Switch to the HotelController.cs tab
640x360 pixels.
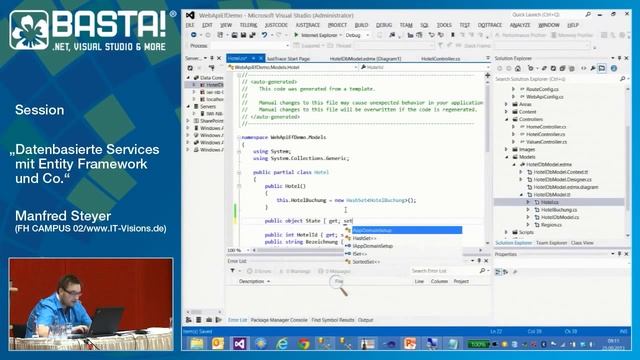pyautogui.click(x=440, y=59)
